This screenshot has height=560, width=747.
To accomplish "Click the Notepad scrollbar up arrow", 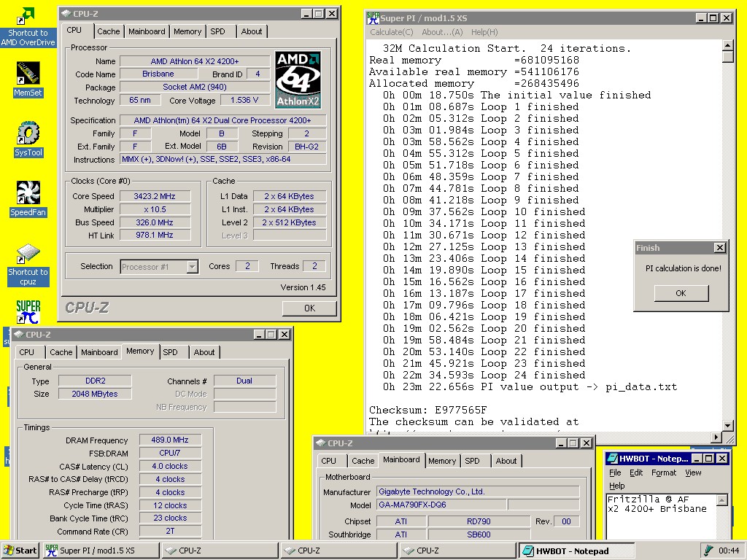I will [x=722, y=499].
